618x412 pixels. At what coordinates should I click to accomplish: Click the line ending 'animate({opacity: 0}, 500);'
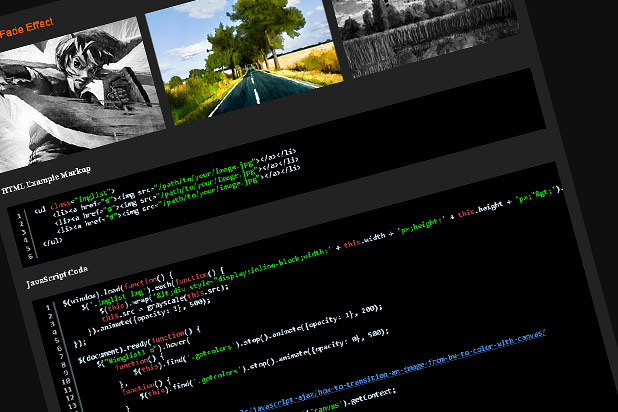pos(265,364)
